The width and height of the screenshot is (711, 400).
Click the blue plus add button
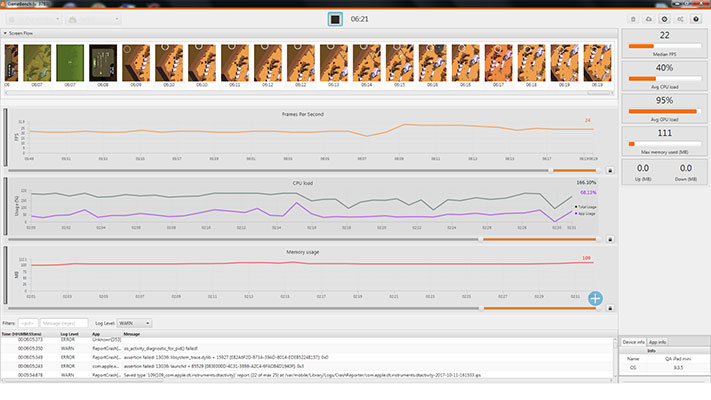(595, 298)
